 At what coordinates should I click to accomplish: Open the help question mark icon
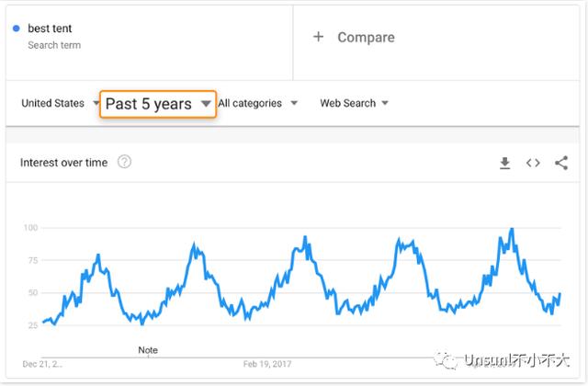pyautogui.click(x=125, y=162)
